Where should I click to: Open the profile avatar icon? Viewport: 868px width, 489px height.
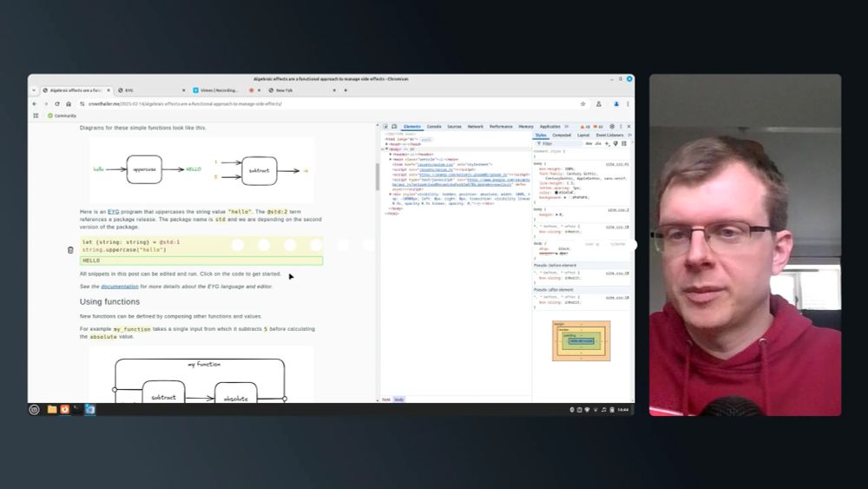[x=616, y=104]
